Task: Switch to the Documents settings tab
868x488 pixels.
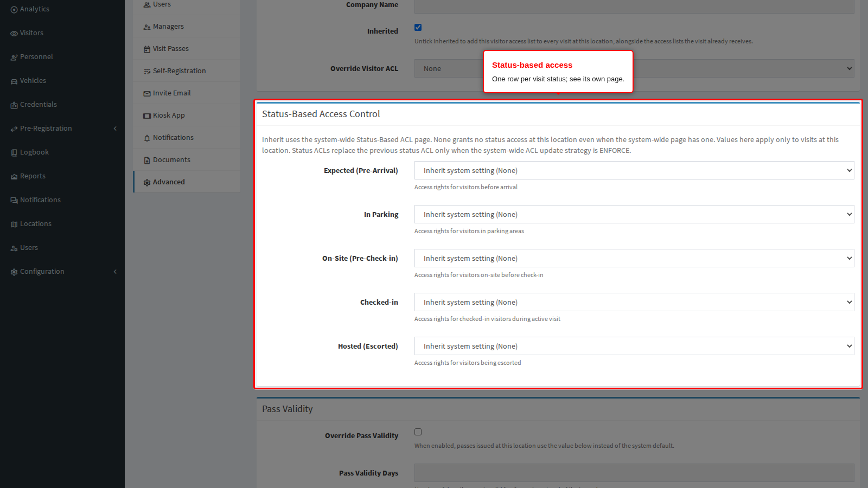Action: 187,159
